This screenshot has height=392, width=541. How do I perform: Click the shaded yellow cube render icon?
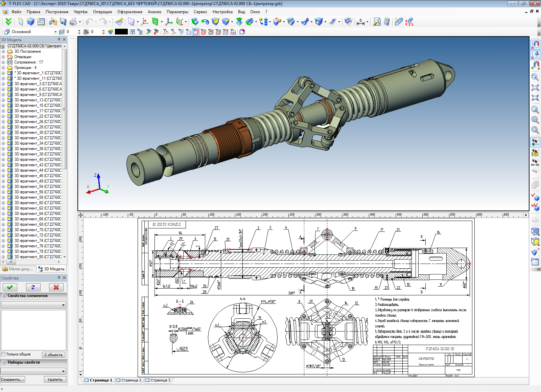[x=535, y=241]
